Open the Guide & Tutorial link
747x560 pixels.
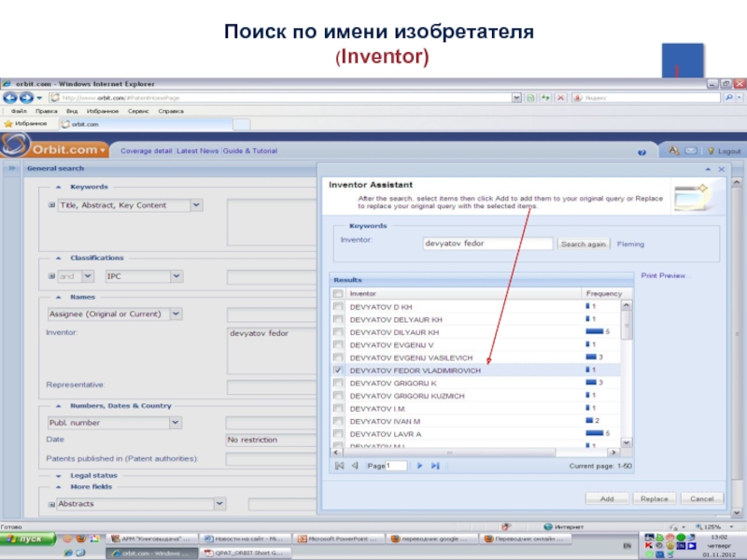(x=250, y=151)
